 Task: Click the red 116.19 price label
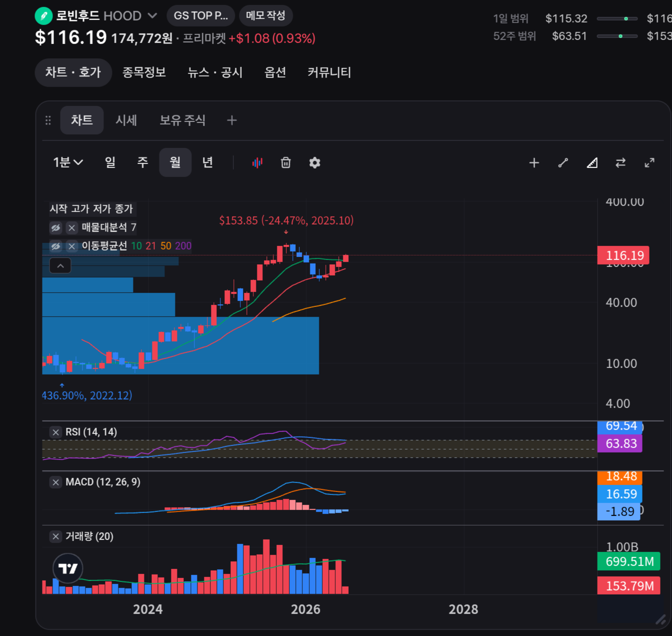(624, 255)
